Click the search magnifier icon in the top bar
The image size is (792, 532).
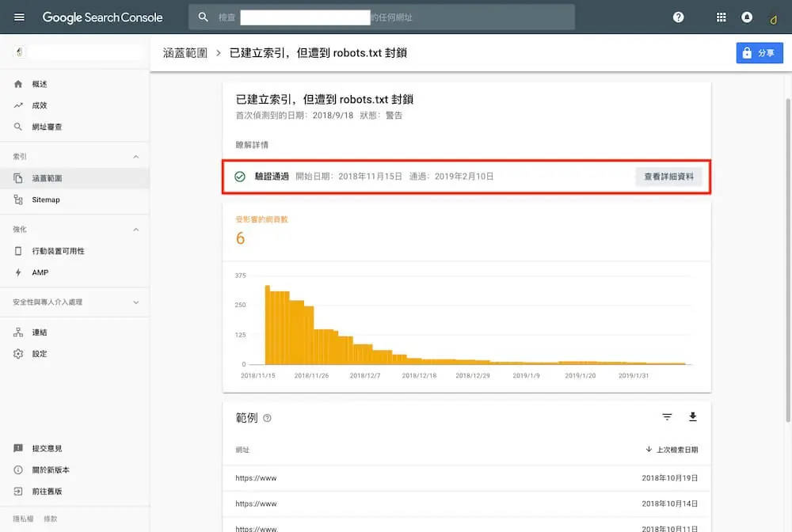tap(203, 17)
